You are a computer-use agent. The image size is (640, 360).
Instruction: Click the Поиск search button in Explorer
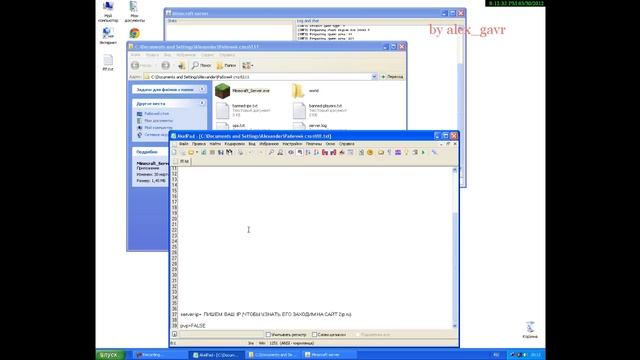pyautogui.click(x=202, y=65)
